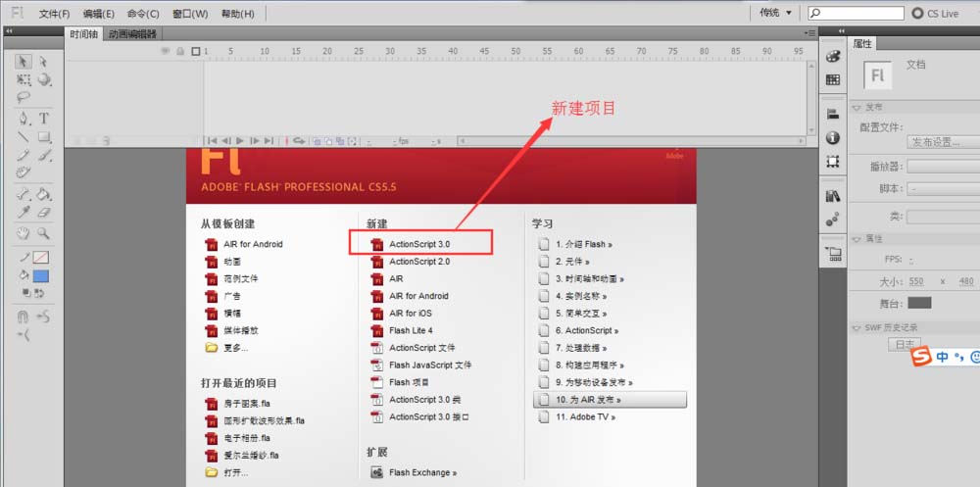Click the Smooth option icon
Screen dimensions: 980x487
[x=43, y=317]
